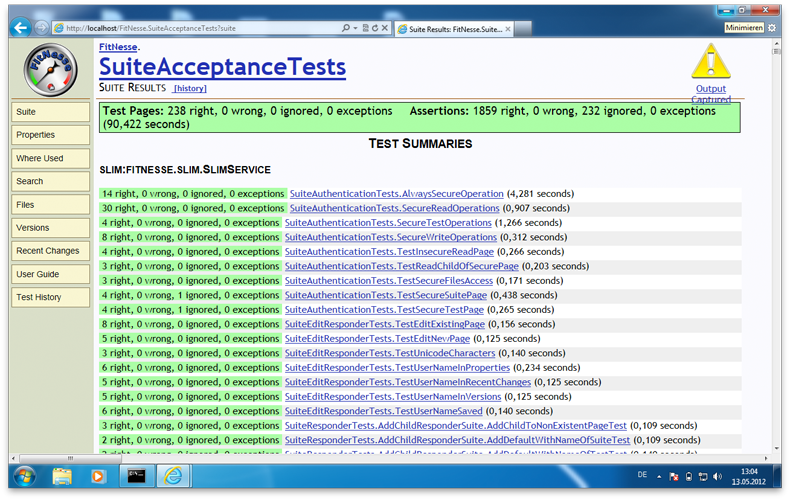
Task: Open the [history] link
Action: point(189,88)
